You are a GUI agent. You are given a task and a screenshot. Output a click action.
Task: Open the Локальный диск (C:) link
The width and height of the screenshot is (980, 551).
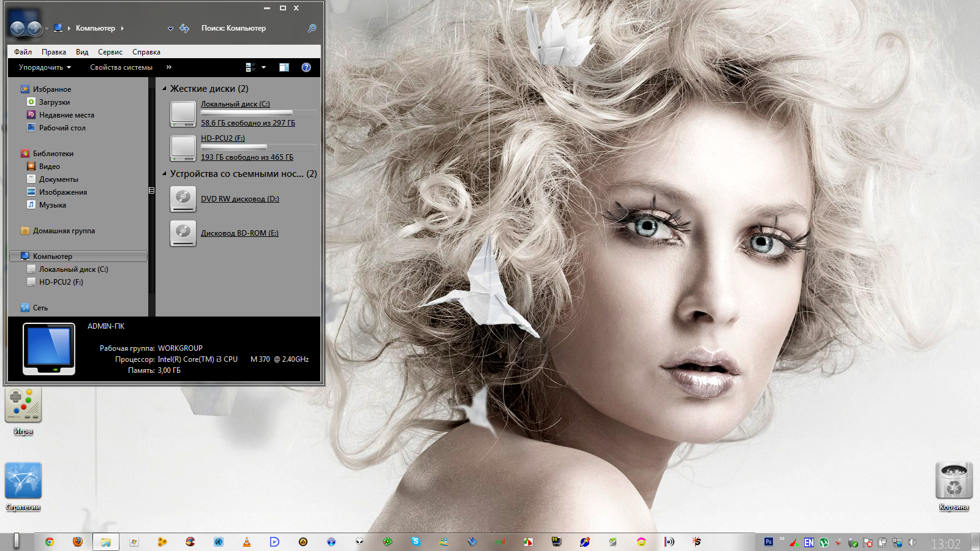point(235,104)
